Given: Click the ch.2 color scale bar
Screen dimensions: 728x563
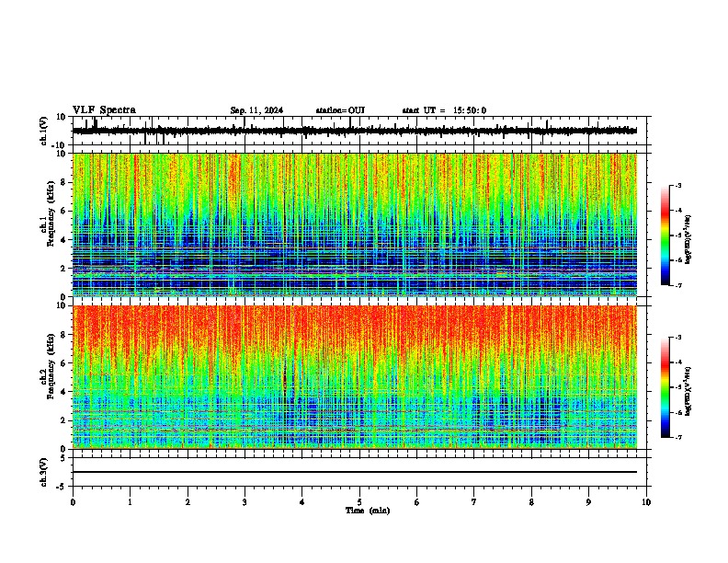Looking at the screenshot, I should 665,387.
